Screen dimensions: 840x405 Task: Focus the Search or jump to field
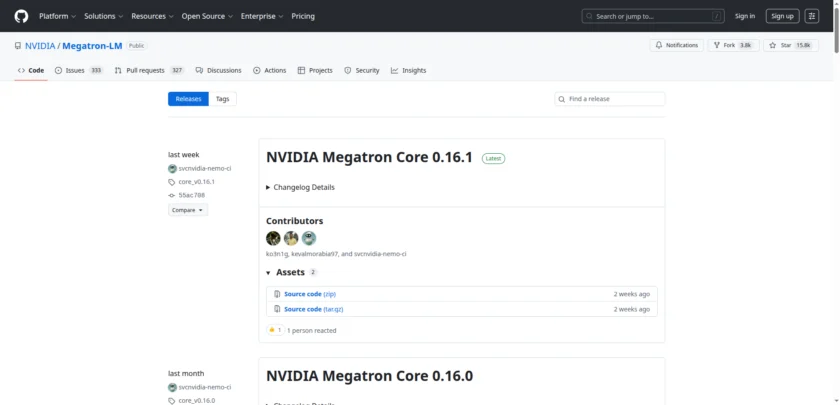653,16
